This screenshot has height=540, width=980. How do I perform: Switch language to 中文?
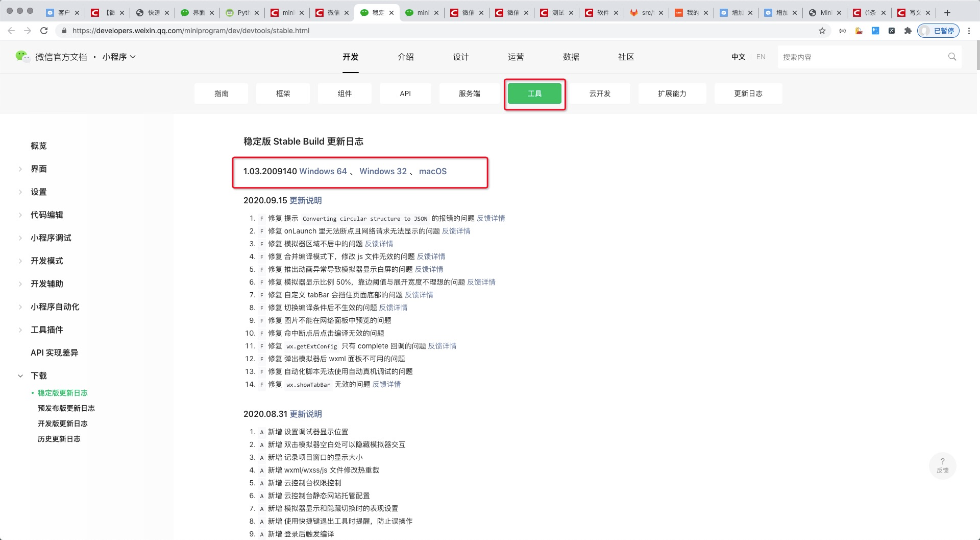pos(738,57)
